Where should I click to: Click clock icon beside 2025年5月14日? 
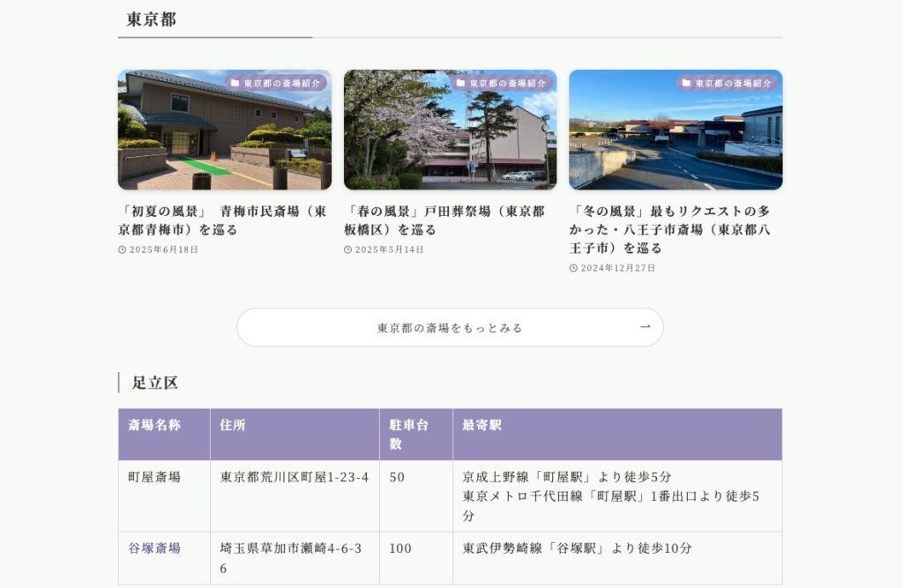[x=348, y=249]
